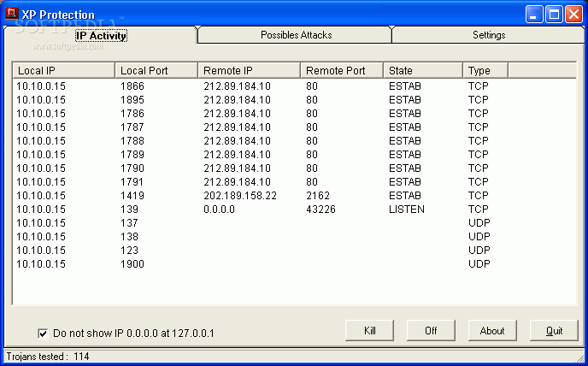Click the UDP type in port 1900 row
The height and width of the screenshot is (366, 588).
click(x=479, y=264)
